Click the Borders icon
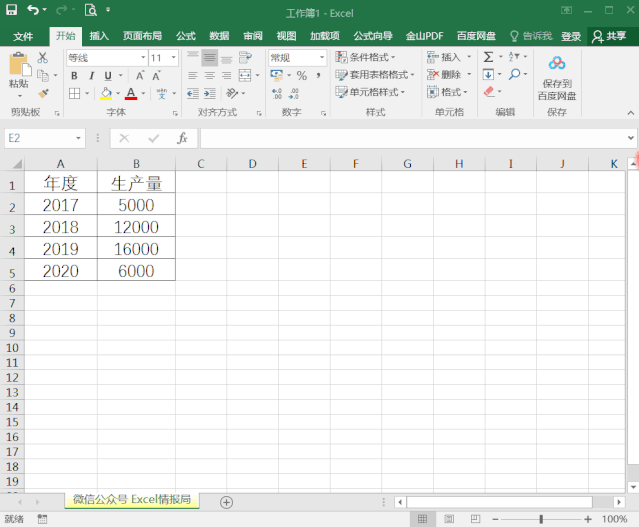This screenshot has height=527, width=639. click(75, 94)
